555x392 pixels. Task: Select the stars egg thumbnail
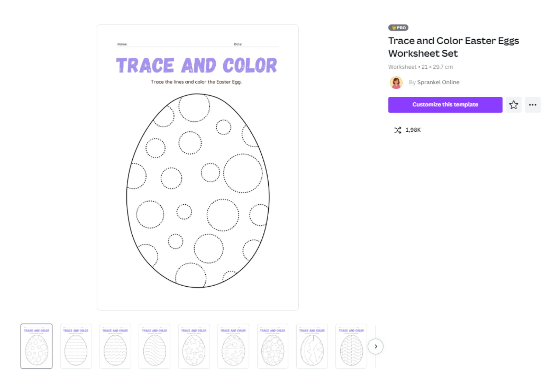194,346
